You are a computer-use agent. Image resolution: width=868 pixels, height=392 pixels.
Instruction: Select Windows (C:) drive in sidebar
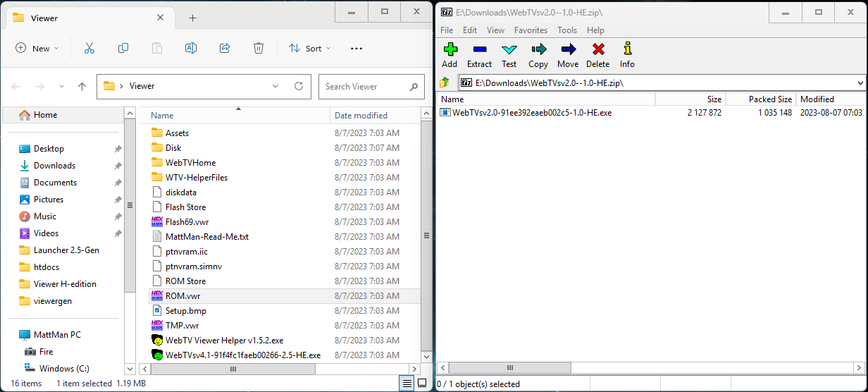coord(64,369)
